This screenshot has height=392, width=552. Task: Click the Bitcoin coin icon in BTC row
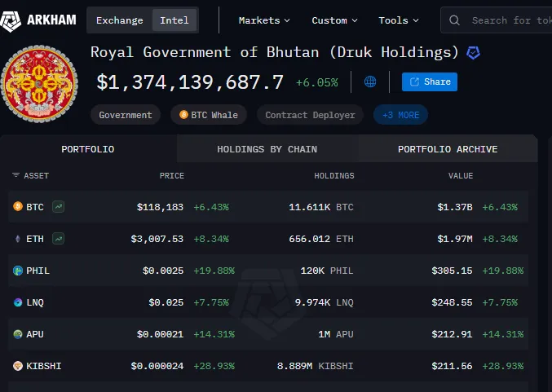pos(18,207)
